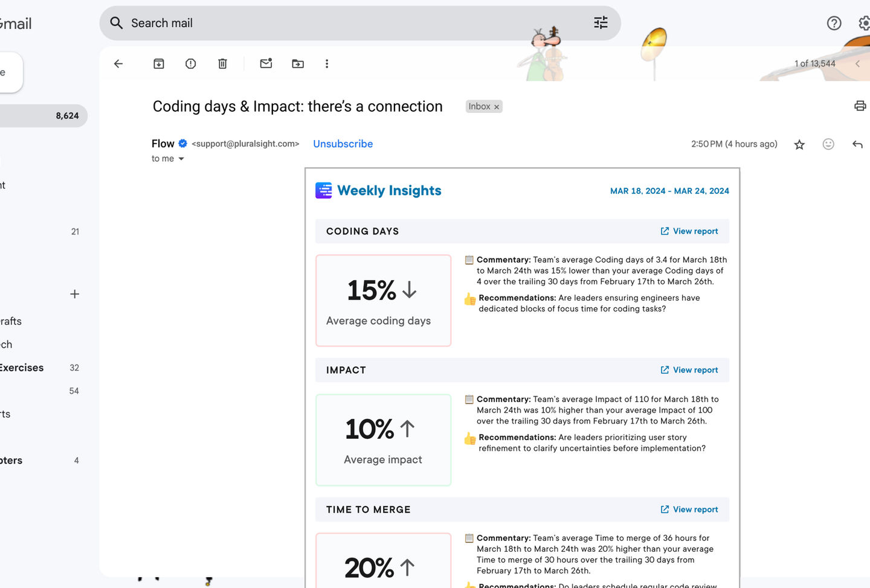Click the search magnifier icon

point(116,23)
